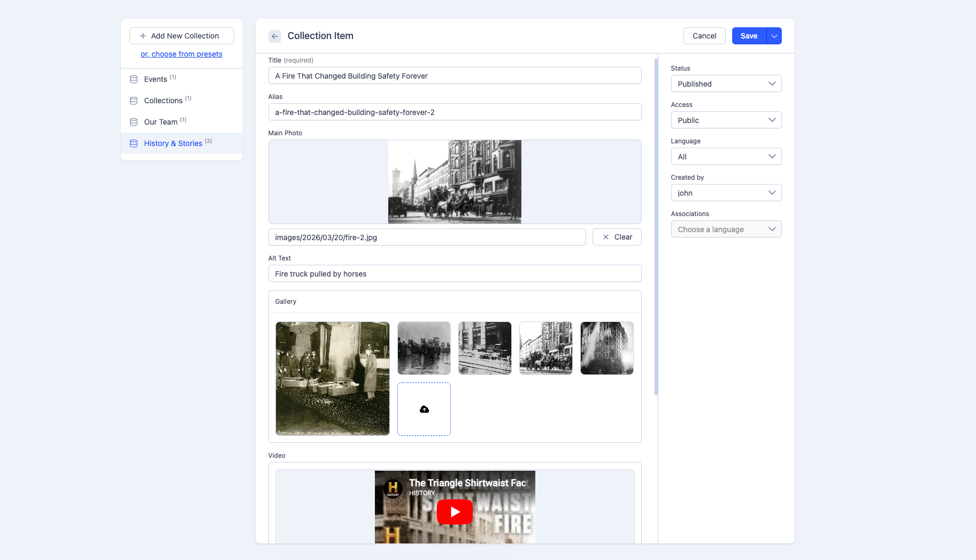Select Events in the sidebar
Screen dimensions: 976x560
tap(156, 79)
